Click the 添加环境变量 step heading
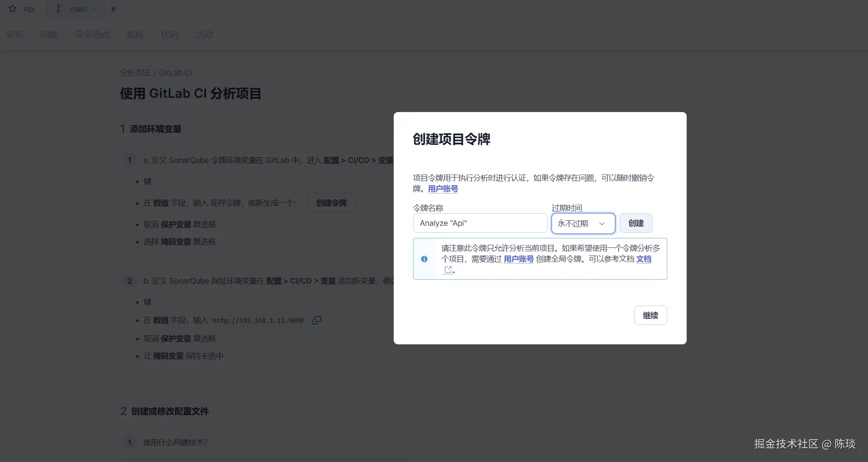This screenshot has width=868, height=462. click(x=156, y=129)
